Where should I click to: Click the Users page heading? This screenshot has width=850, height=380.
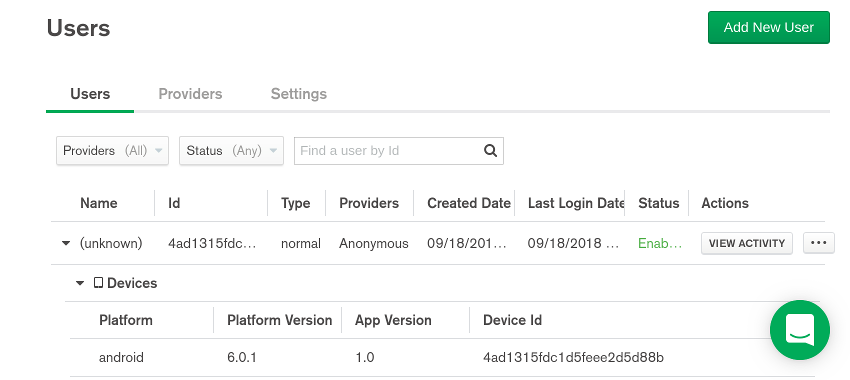[x=79, y=28]
